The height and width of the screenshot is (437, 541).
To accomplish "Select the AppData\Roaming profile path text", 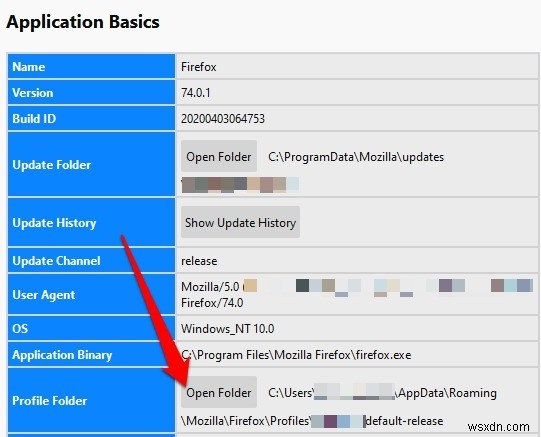I will coord(447,393).
